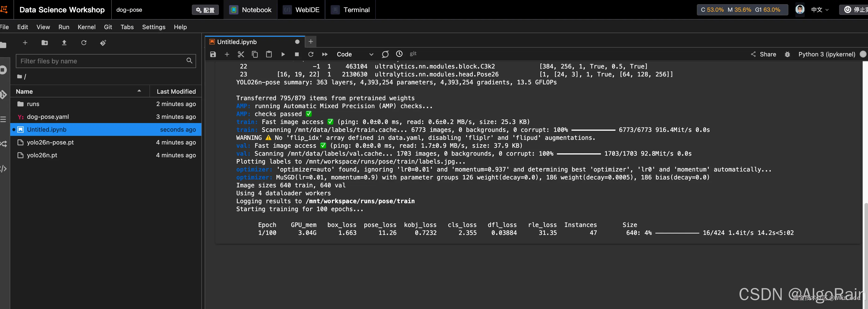Click the Share button

tap(763, 54)
